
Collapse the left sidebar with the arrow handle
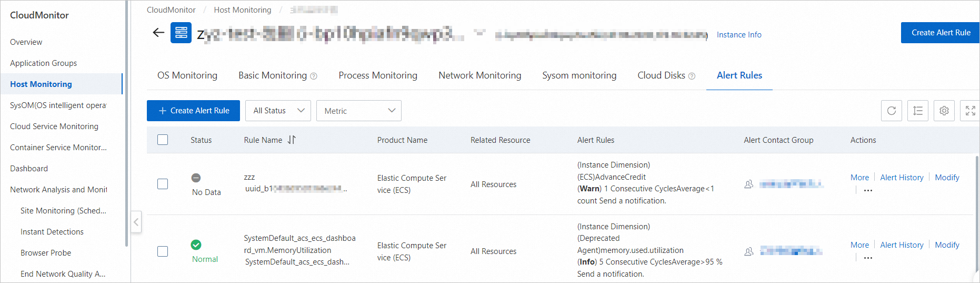click(x=136, y=222)
